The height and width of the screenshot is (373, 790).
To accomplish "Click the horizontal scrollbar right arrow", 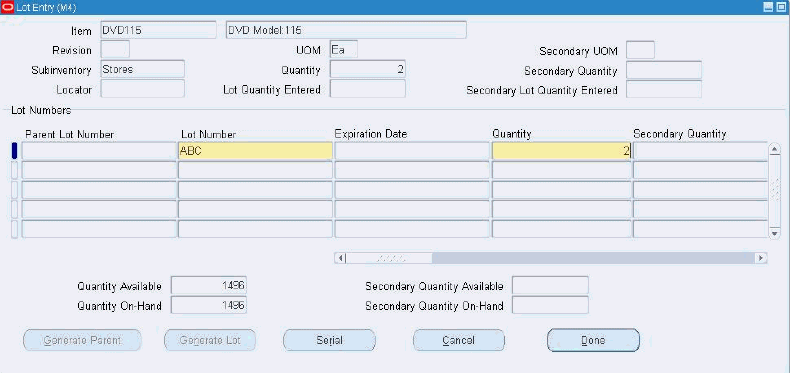I will pos(761,258).
